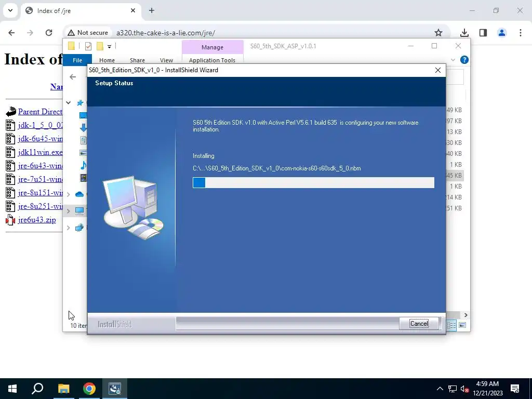Open taskbar search
Viewport: 532px width, 399px height.
point(37,389)
